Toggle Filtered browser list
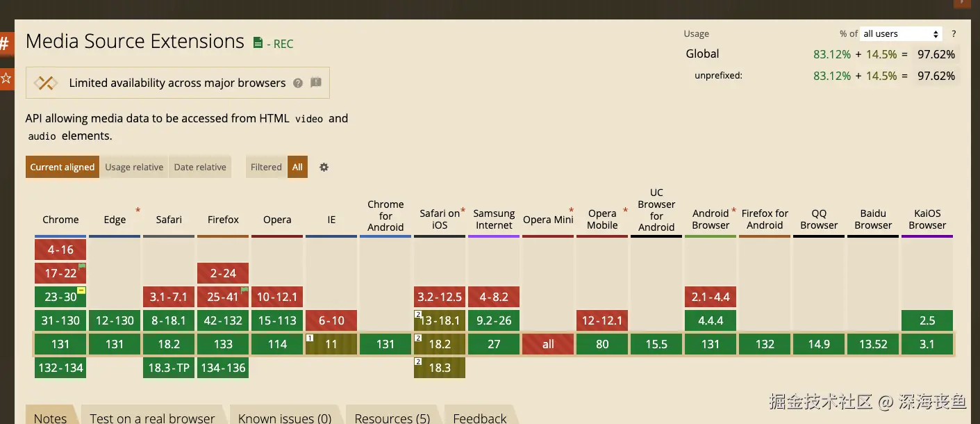Image resolution: width=980 pixels, height=424 pixels. pos(266,167)
